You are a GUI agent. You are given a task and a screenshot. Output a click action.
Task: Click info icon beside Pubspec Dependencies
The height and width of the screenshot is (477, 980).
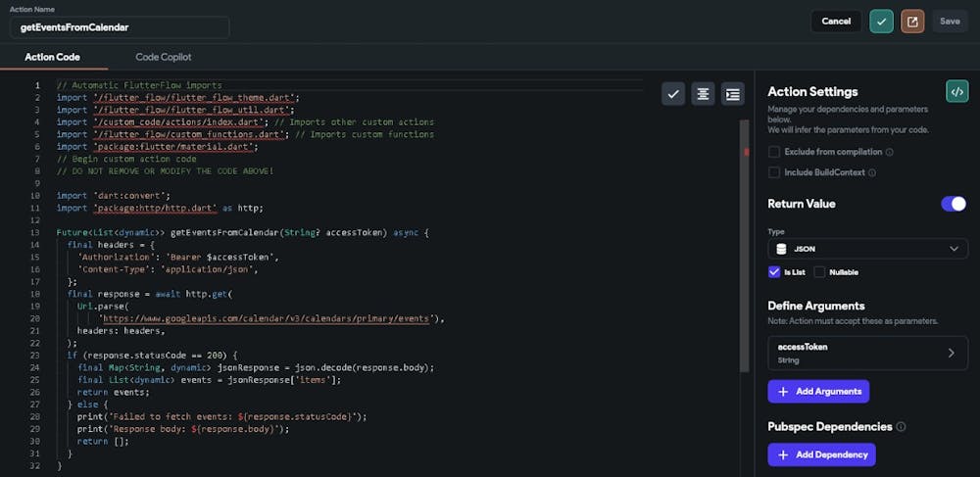(x=901, y=427)
